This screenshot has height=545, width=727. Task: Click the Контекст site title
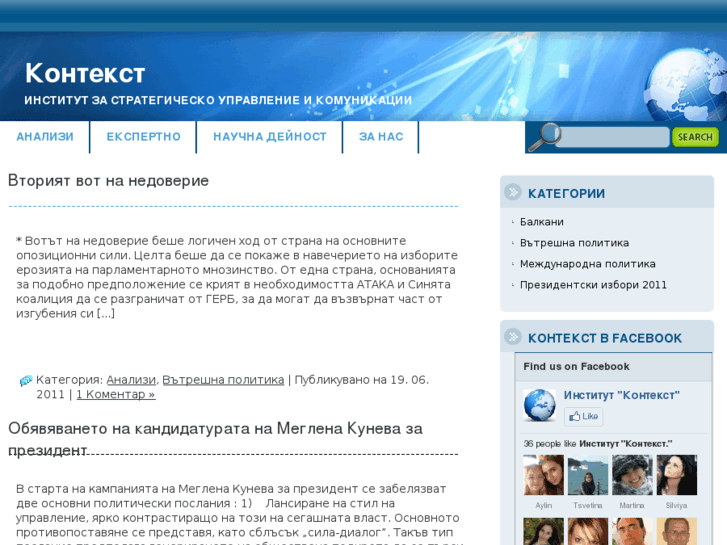point(85,73)
